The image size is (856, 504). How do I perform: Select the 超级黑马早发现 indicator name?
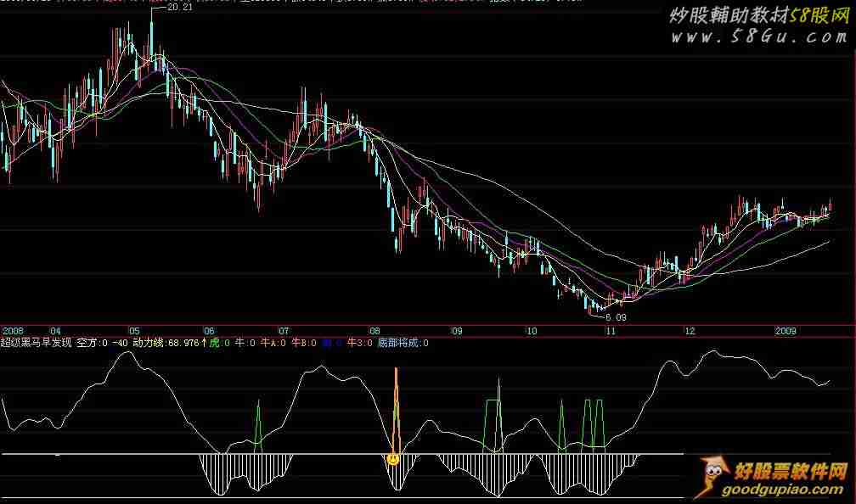[37, 343]
